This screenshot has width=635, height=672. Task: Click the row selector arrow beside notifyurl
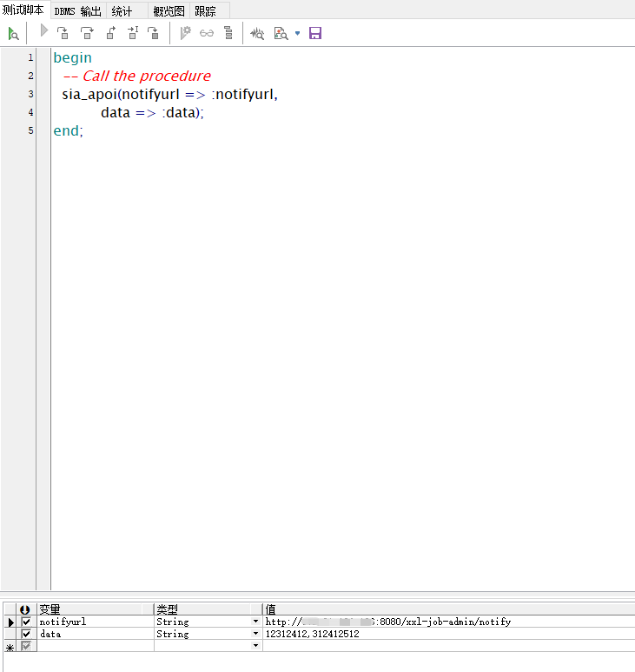[x=10, y=622]
